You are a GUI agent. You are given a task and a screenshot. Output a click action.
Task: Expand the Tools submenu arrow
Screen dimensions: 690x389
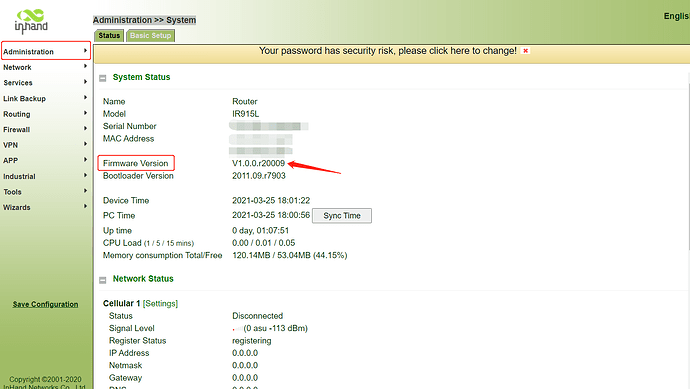pos(85,191)
